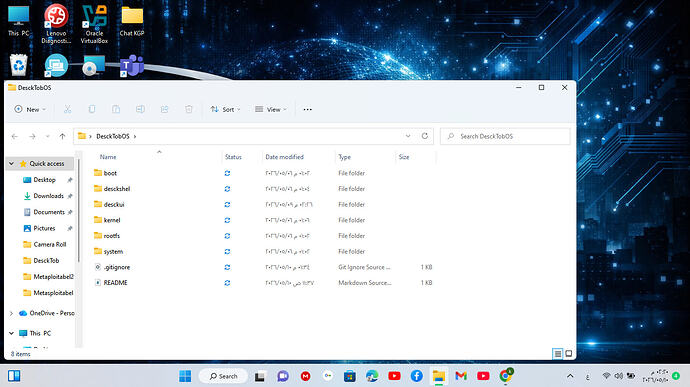Select the Chat KGP desktop folder
690x387 pixels.
click(x=132, y=21)
